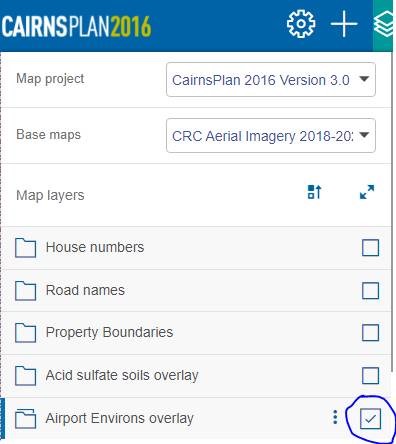Click the Acid sulfate soils folder icon
Viewport: 396px width, 444px height.
25,376
